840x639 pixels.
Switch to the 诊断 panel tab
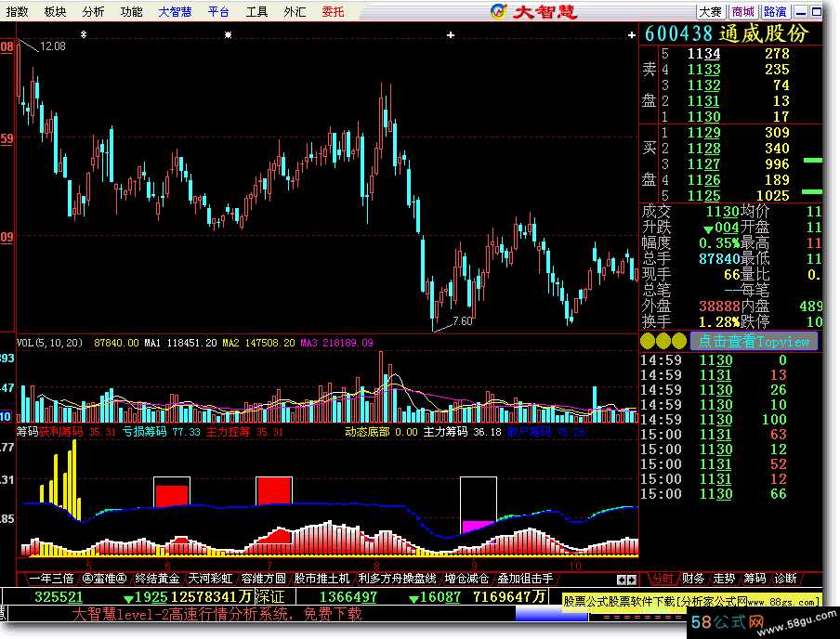pyautogui.click(x=785, y=579)
